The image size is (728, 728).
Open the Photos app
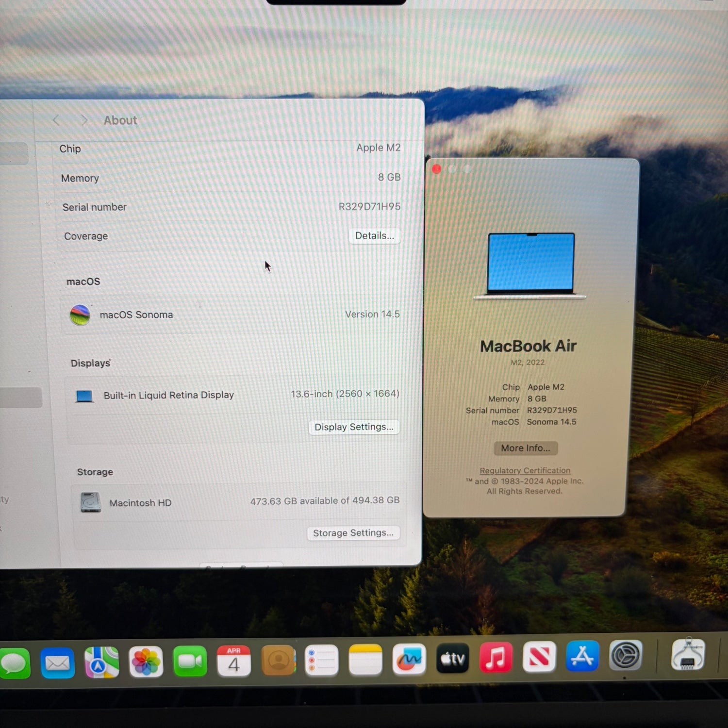coord(146,662)
